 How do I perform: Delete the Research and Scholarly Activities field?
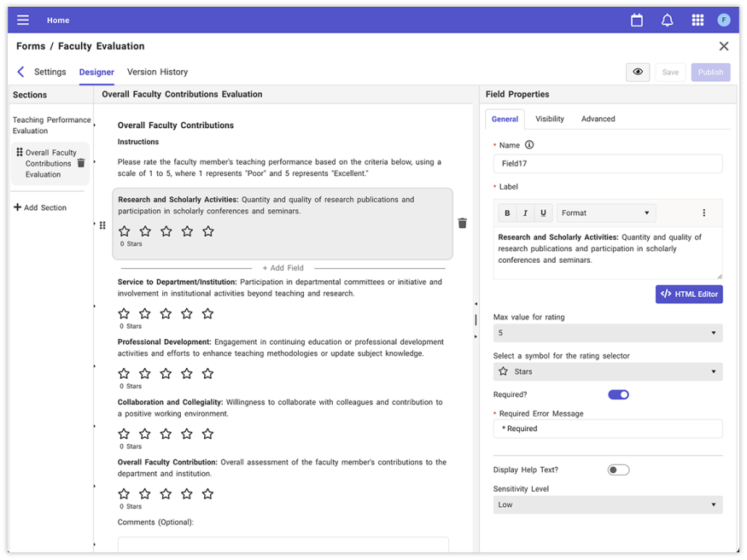tap(462, 222)
